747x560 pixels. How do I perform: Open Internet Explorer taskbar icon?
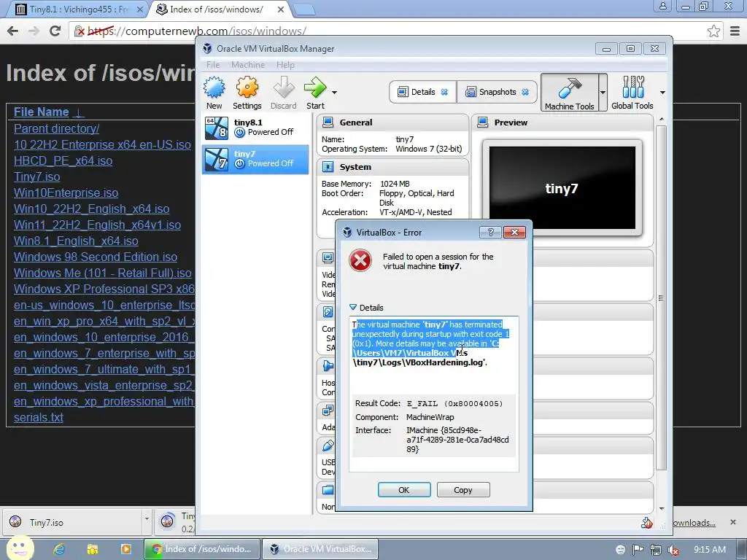click(x=59, y=549)
